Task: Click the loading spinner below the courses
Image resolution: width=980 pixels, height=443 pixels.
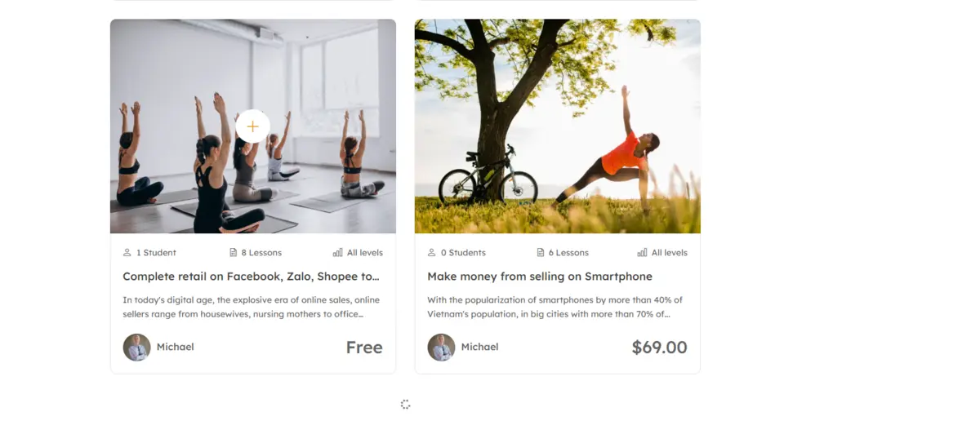Action: [405, 405]
